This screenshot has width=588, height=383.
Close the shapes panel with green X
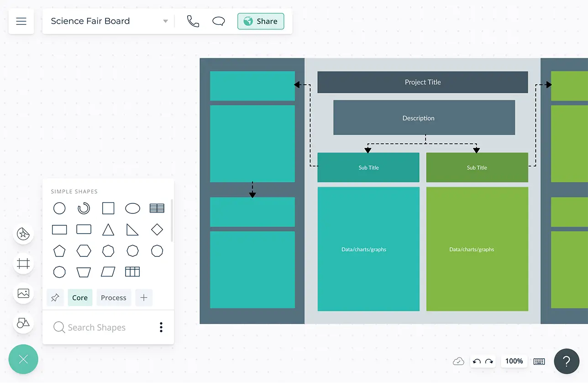[23, 359]
